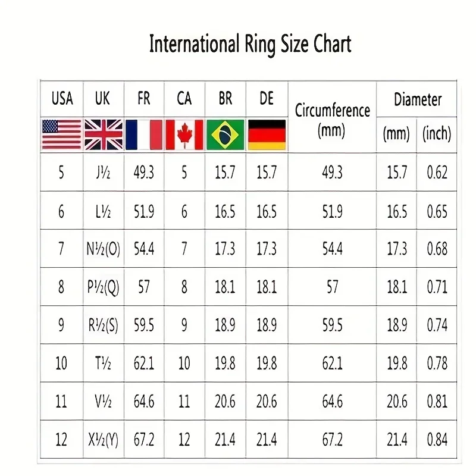Select the UK size N½(O) cell
Image resolution: width=476 pixels, height=476 pixels.
(x=103, y=249)
